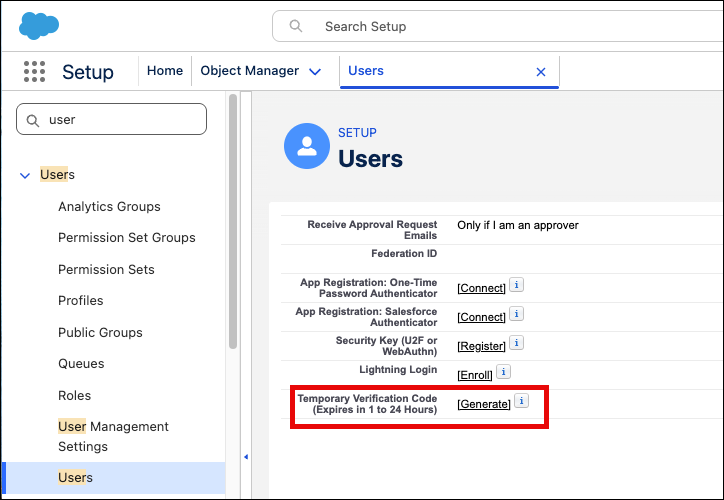Viewport: 724px width, 500px height.
Task: Click the Users parent heading in the sidebar
Action: tap(57, 175)
